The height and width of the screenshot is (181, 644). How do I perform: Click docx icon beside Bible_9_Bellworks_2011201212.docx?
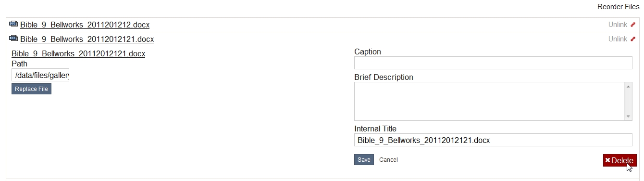[x=13, y=24]
